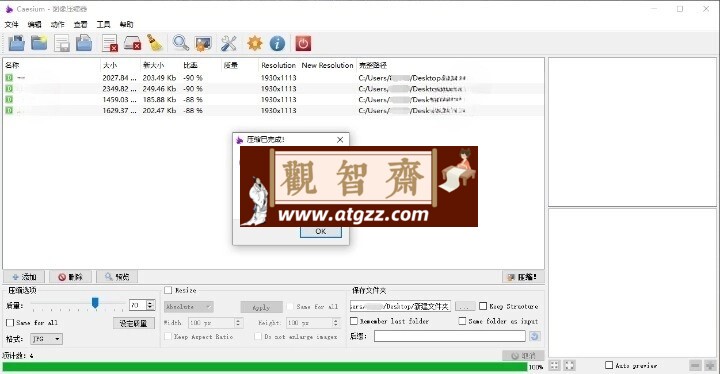Enable the Keep Structure checkbox

pyautogui.click(x=483, y=306)
